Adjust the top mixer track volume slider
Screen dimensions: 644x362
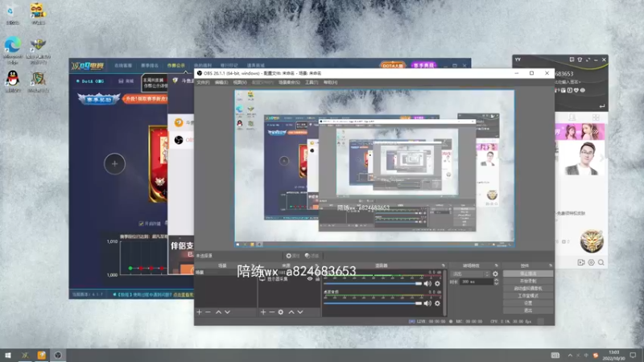tap(373, 284)
